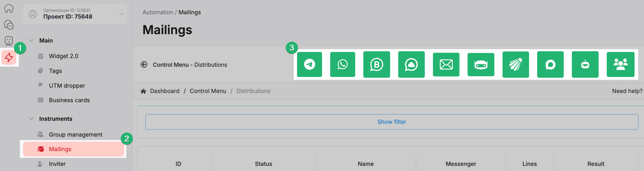Screen dimensions: 644x171
Task: Open the group users mailing icon
Action: click(x=620, y=64)
